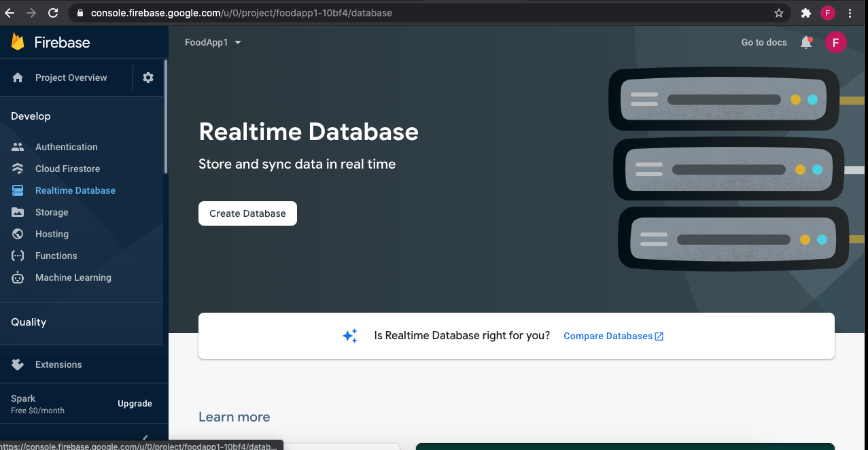Click the Realtime Database page title
868x450 pixels.
point(309,131)
